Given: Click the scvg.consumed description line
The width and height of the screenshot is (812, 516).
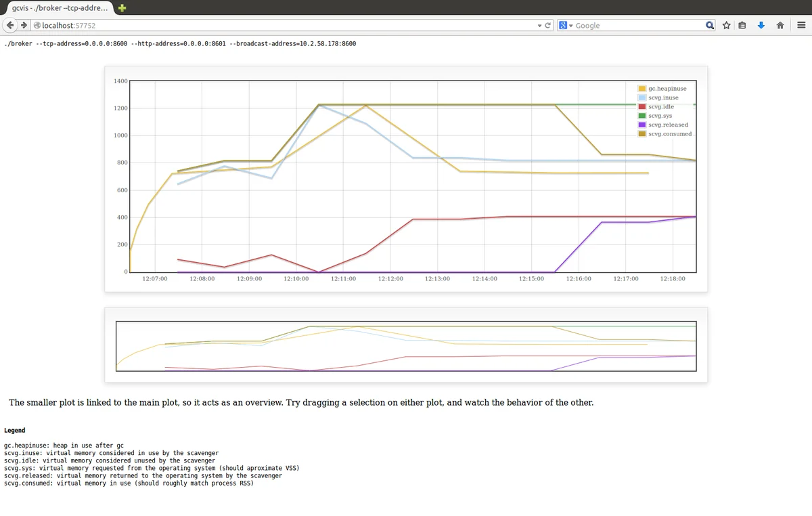Looking at the screenshot, I should click(129, 483).
